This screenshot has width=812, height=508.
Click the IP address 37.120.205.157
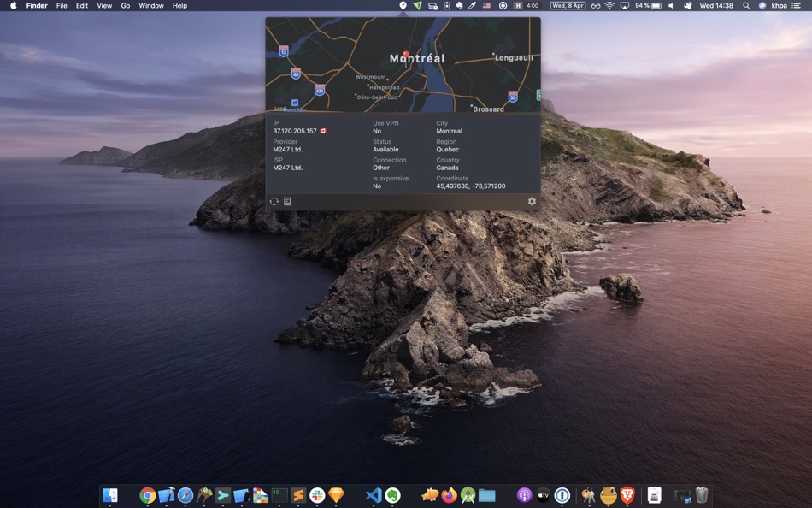click(x=295, y=131)
